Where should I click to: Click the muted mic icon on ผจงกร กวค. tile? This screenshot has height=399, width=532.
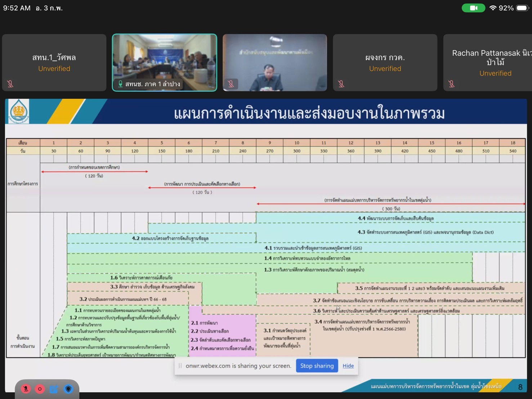(x=341, y=84)
